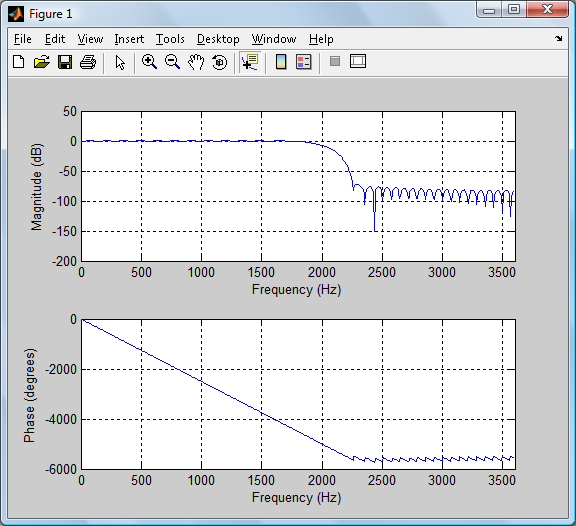Screen dimensions: 576x526
Task: Show plot tools and dock figure icon
Action: click(358, 61)
